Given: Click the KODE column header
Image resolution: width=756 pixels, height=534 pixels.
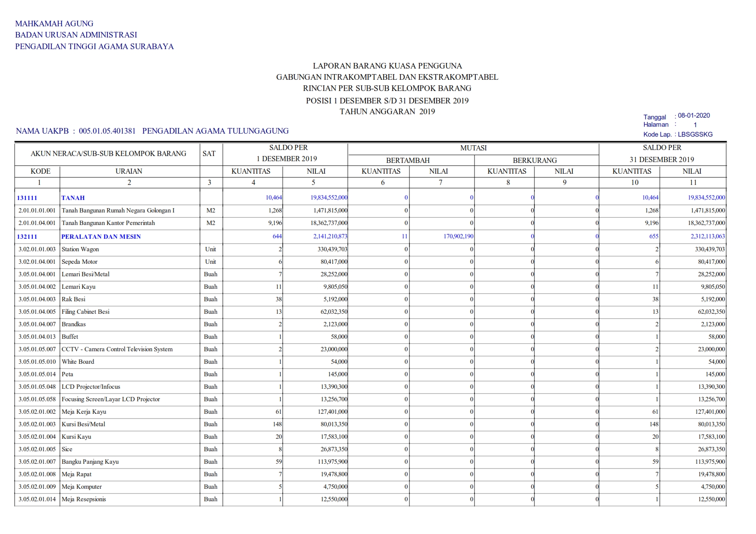Looking at the screenshot, I should pos(41,171).
